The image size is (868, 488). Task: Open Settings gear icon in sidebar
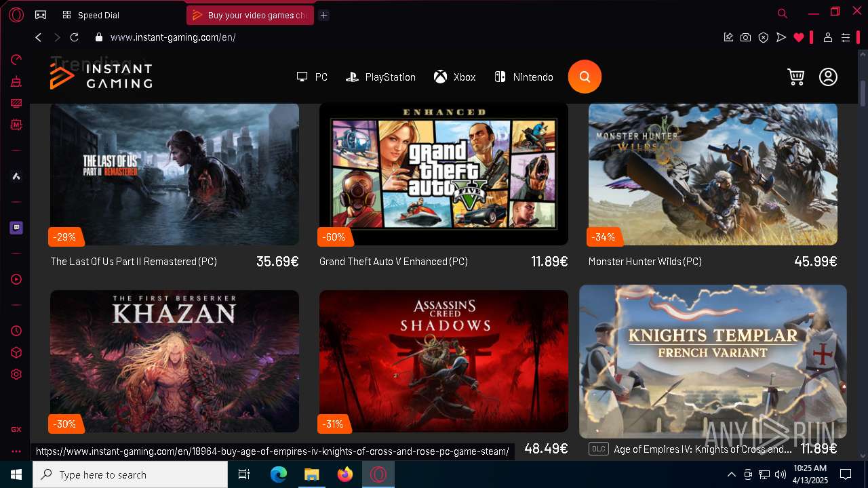[x=16, y=374]
